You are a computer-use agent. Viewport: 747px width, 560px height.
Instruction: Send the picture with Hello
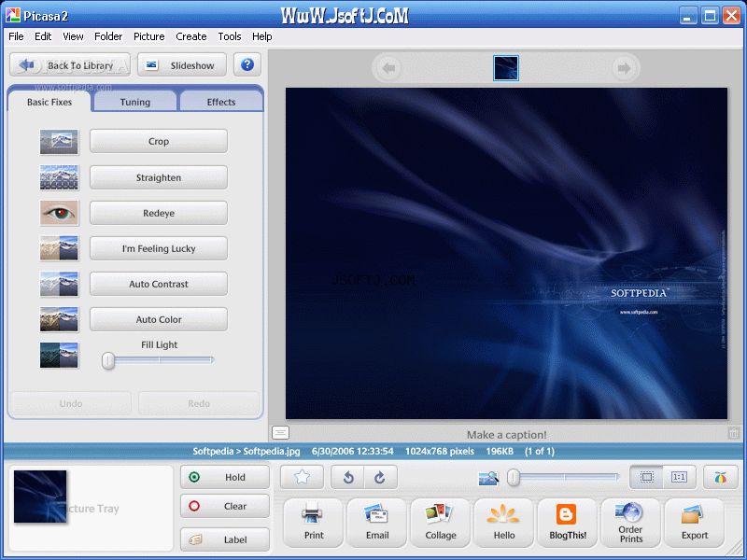[x=503, y=523]
